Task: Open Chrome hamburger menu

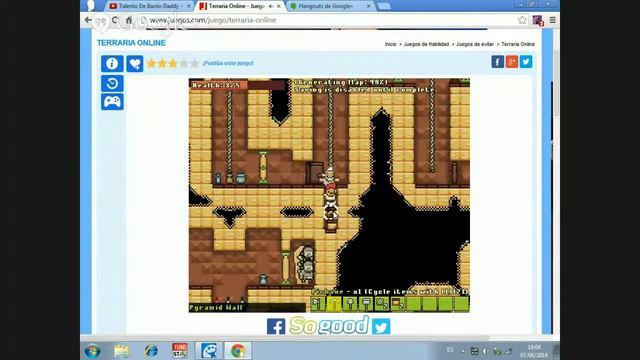Action: pos(552,20)
